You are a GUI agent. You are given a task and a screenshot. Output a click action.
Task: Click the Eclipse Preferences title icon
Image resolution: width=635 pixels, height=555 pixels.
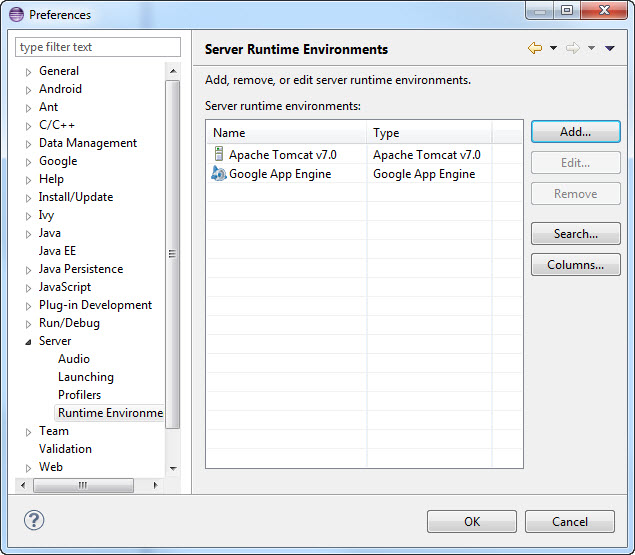[x=16, y=15]
